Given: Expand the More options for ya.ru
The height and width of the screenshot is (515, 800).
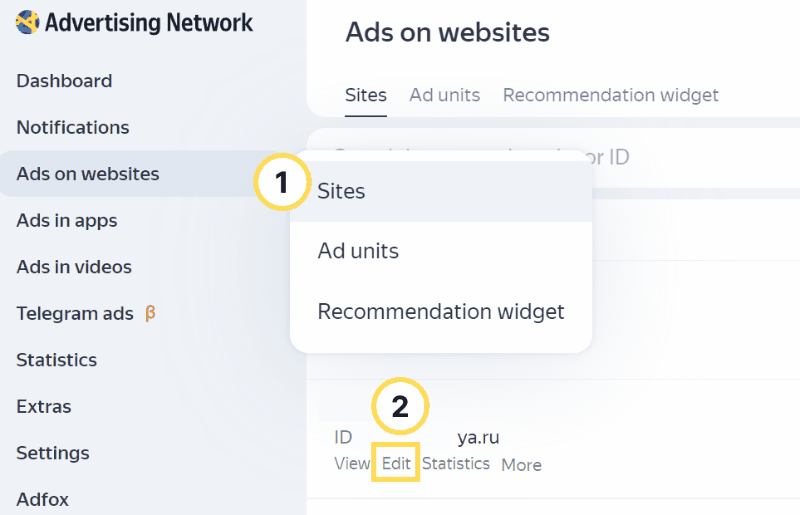Looking at the screenshot, I should [521, 464].
